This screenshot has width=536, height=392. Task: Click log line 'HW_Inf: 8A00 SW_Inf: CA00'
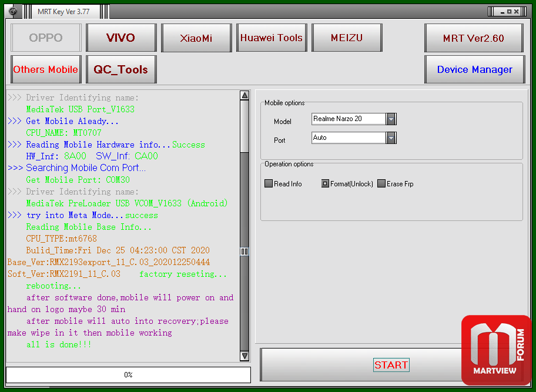pyautogui.click(x=92, y=156)
